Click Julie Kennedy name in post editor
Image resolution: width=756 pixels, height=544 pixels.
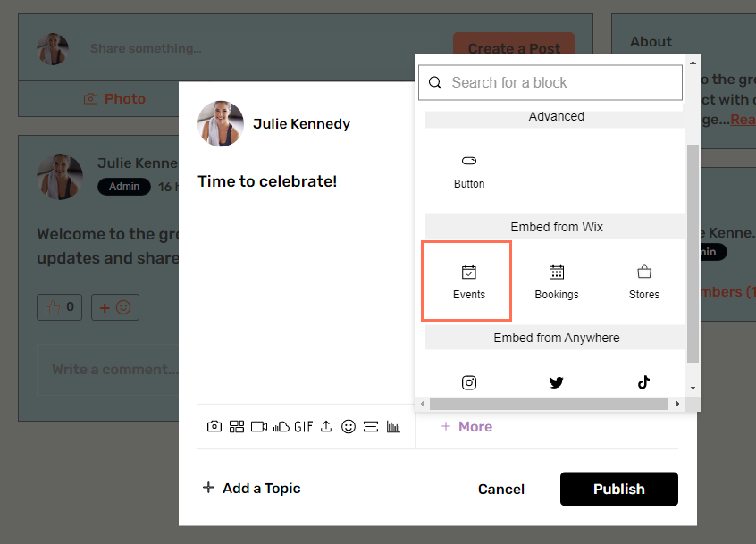click(x=301, y=124)
